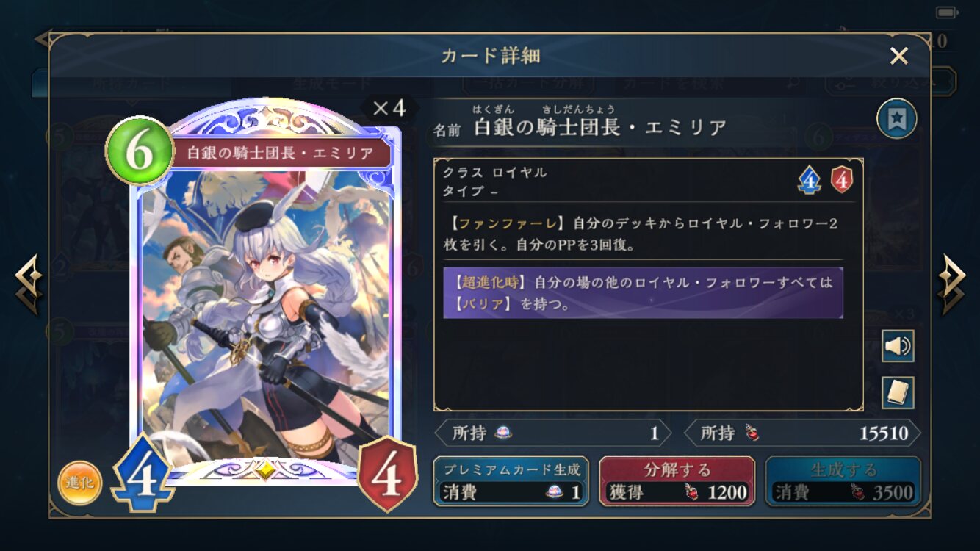Click the bookmark favorite icon
This screenshot has height=551, width=980.
[x=896, y=118]
